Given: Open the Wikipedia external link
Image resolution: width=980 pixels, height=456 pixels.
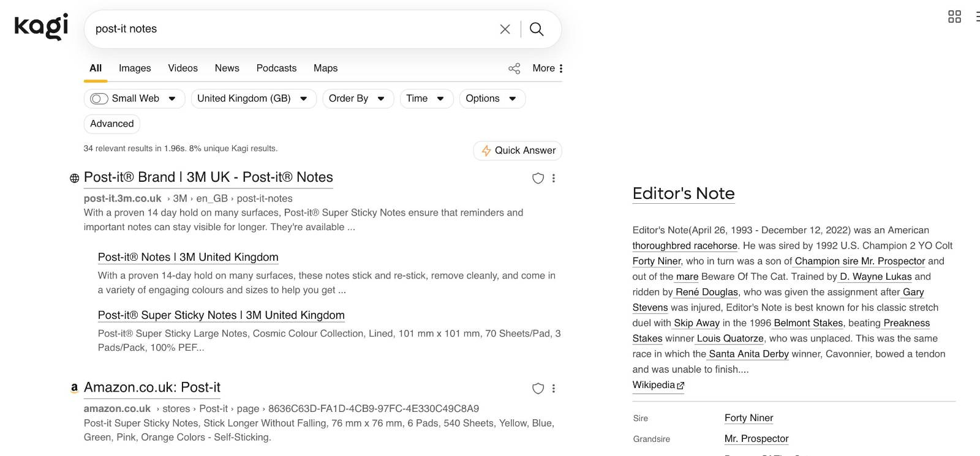Looking at the screenshot, I should [x=658, y=385].
